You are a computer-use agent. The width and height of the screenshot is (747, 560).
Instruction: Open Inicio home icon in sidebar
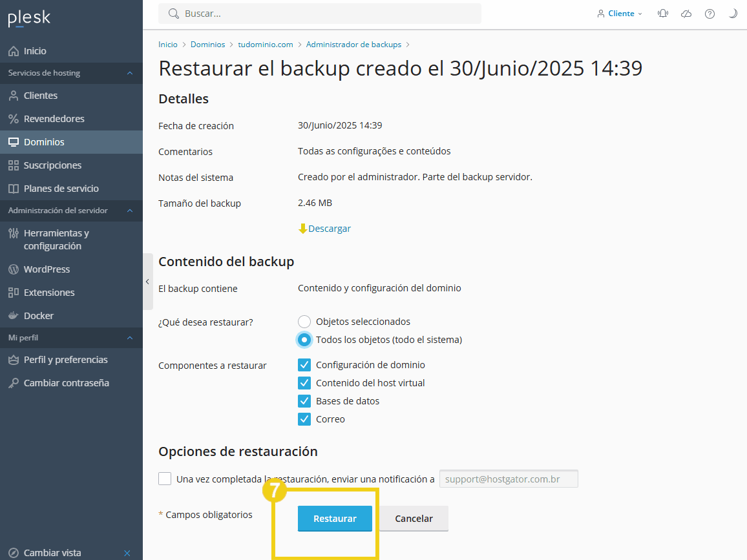point(14,51)
